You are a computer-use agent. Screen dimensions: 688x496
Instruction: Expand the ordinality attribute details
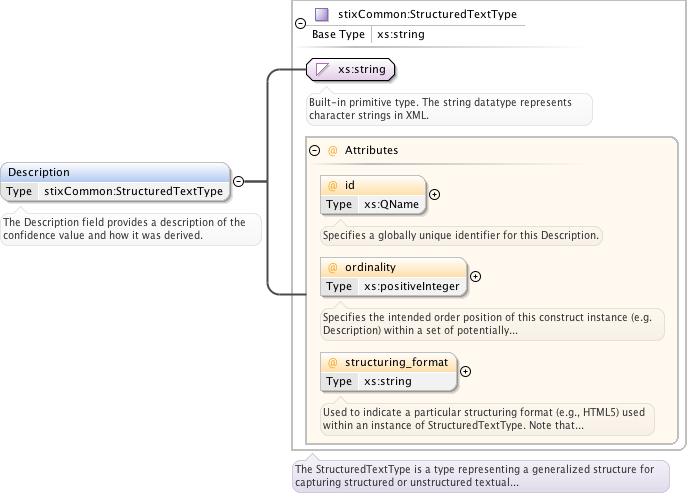[x=475, y=277]
